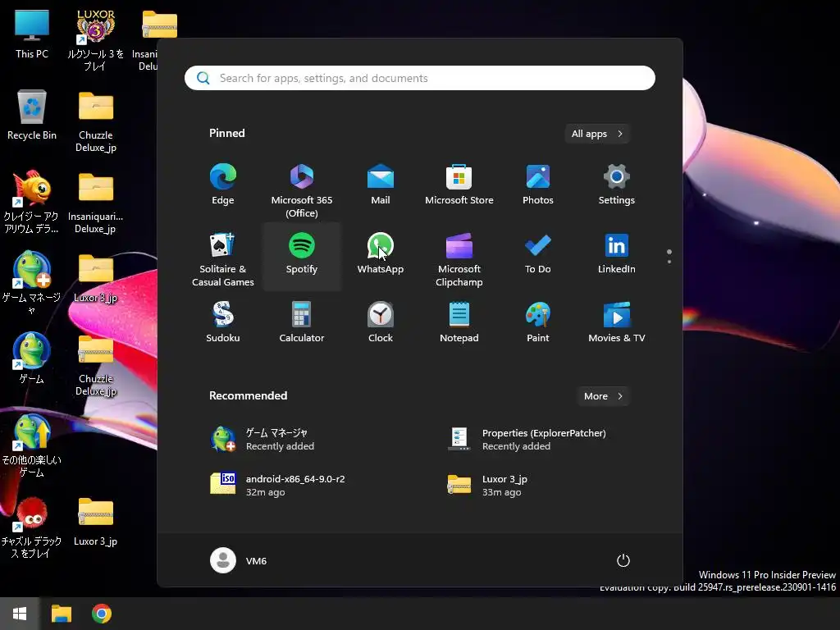
Task: Select チャズル デラックスをプレイ desktop shortcut
Action: coord(32,527)
